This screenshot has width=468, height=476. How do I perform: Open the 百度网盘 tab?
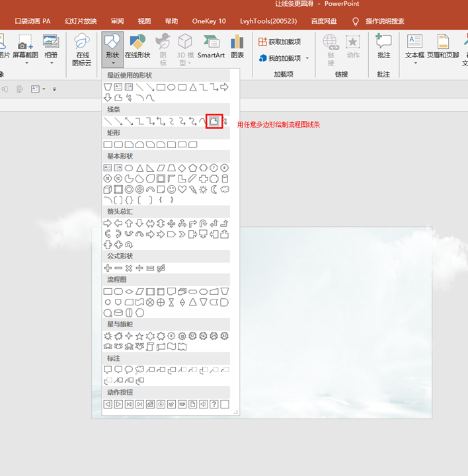pyautogui.click(x=324, y=21)
